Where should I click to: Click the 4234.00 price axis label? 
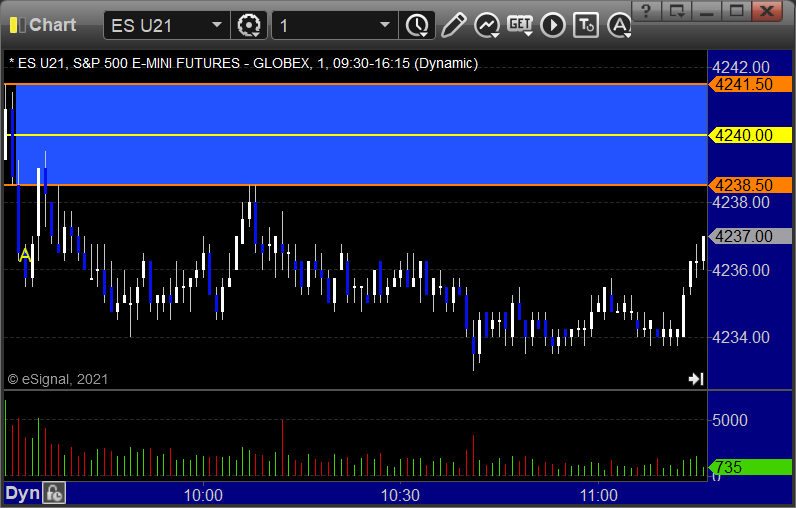click(741, 337)
